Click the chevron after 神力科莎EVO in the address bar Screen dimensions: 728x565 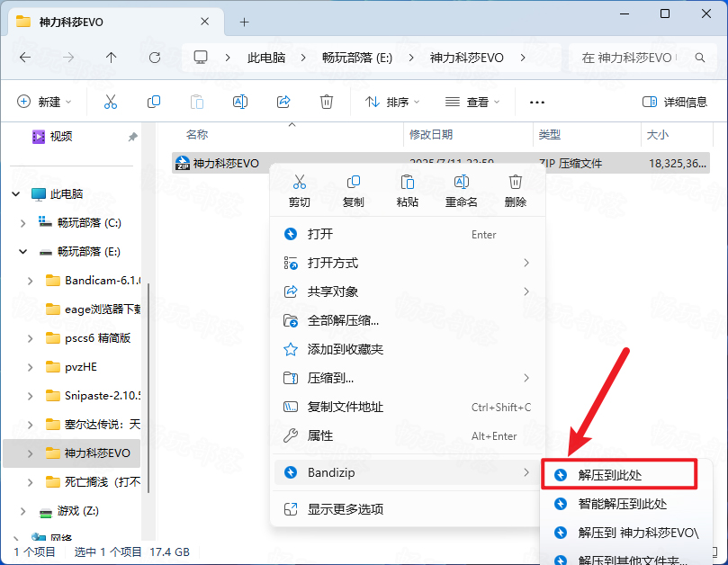tap(523, 58)
